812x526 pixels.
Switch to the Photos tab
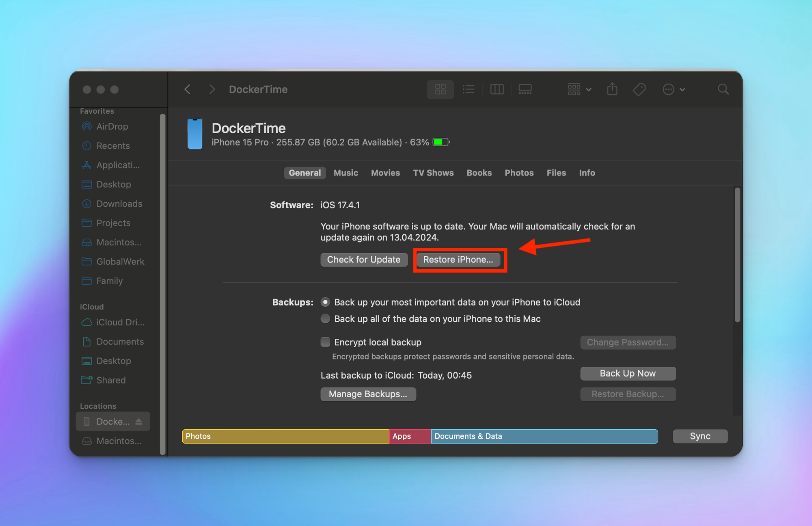click(x=518, y=173)
